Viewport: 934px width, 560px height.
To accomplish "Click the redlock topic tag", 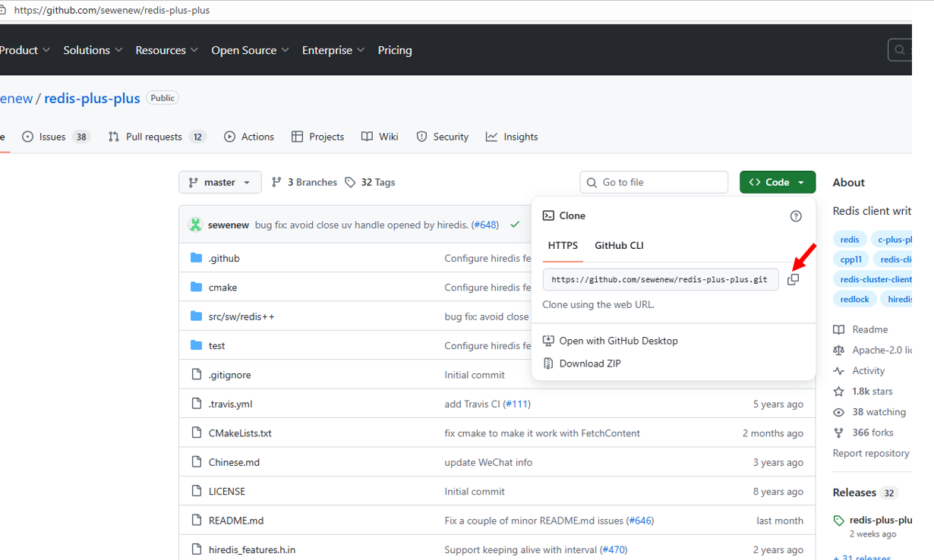I will point(854,299).
